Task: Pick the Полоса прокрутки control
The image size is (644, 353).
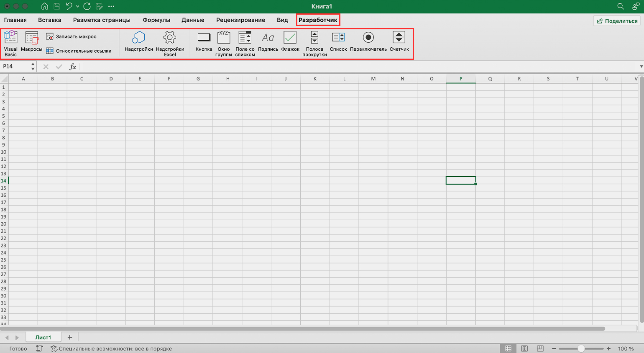Action: (314, 43)
